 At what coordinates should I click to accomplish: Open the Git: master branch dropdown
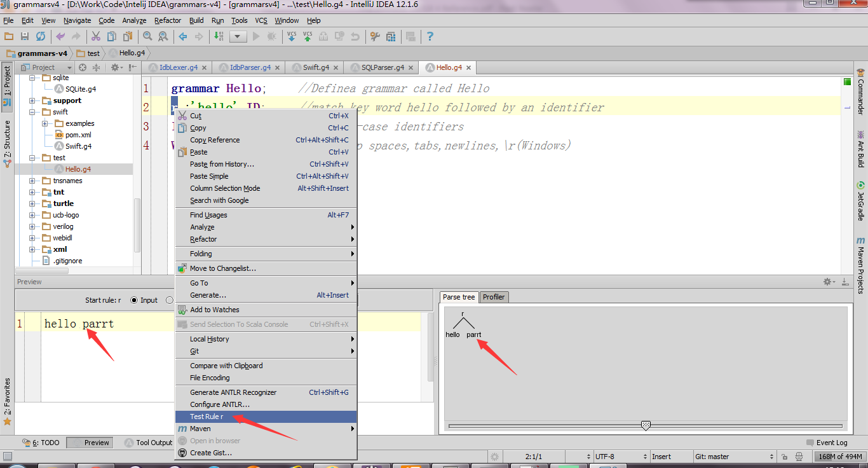(735, 457)
